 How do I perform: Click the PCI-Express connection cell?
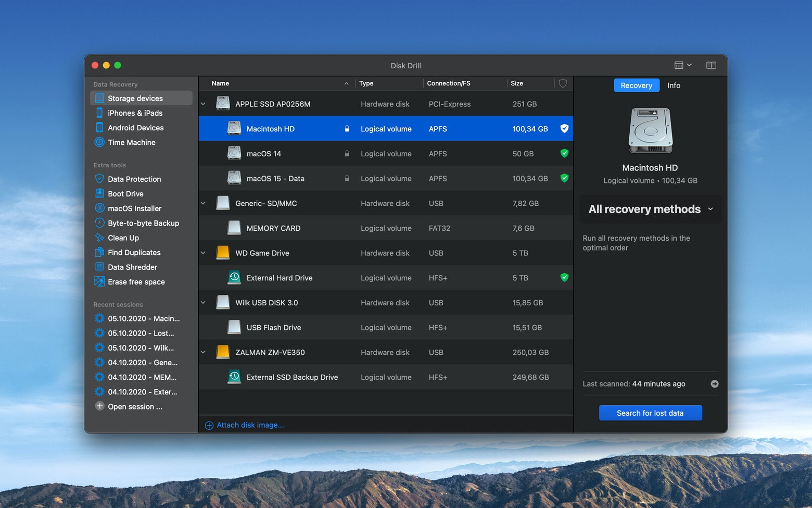(450, 104)
